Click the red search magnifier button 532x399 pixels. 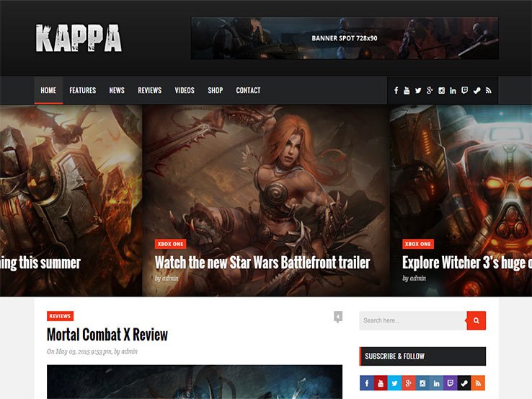(476, 320)
